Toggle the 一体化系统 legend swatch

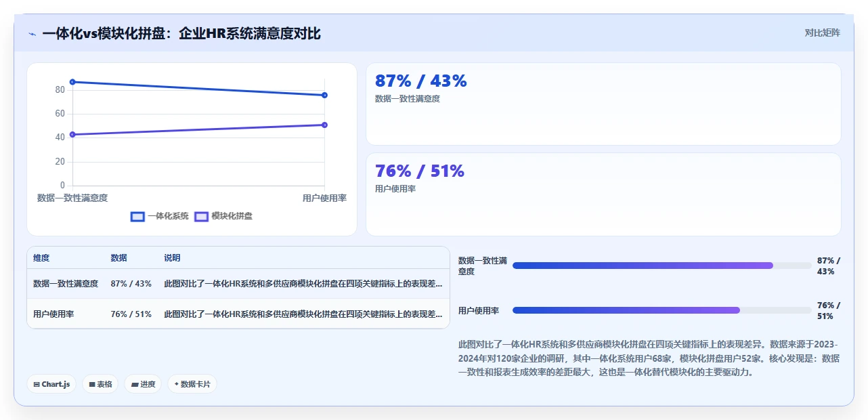pyautogui.click(x=137, y=217)
